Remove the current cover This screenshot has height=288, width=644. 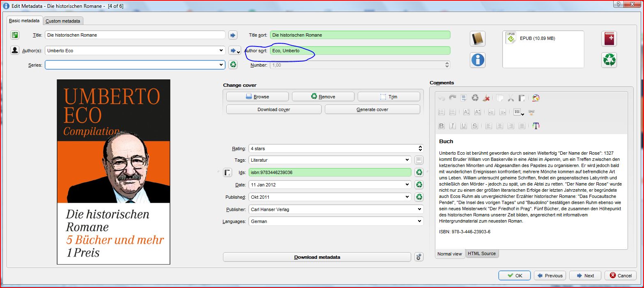click(x=323, y=97)
